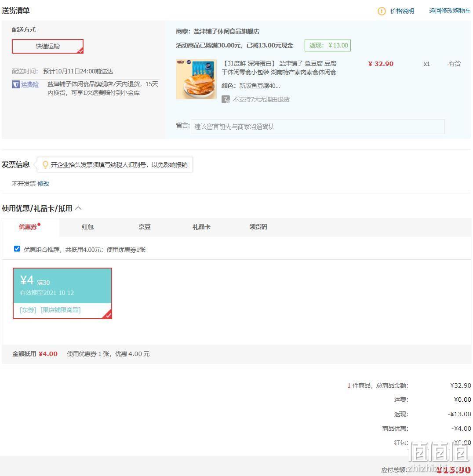The image size is (473, 476).
Task: Switch to the 优惠券 tab
Action: pos(28,227)
